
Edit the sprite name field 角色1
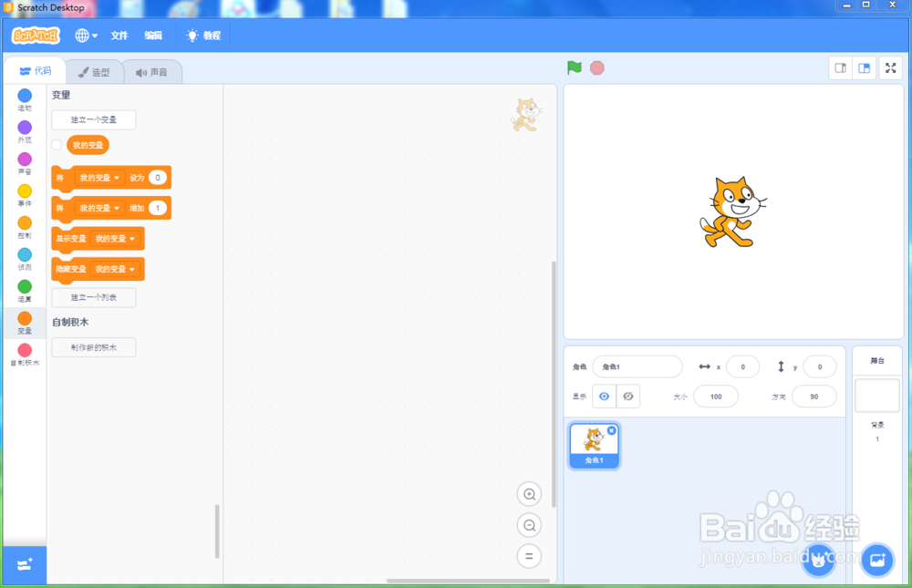(x=637, y=367)
